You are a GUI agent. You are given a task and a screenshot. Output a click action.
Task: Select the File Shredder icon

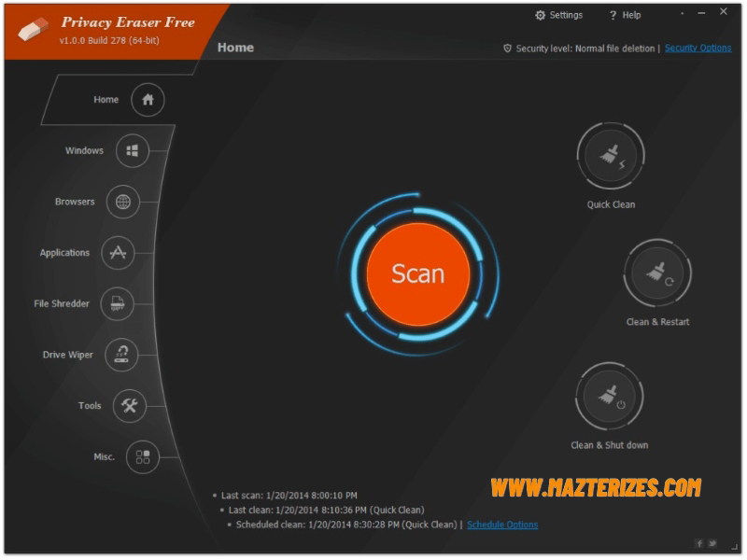(118, 304)
